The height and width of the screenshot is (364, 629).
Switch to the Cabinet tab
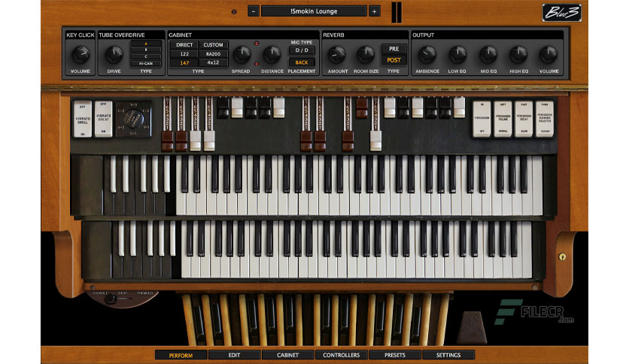[x=287, y=355]
